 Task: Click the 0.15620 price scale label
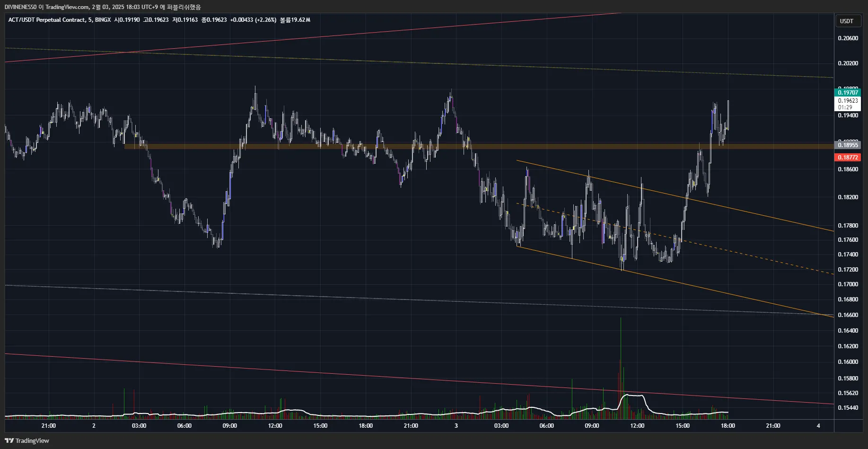848,393
